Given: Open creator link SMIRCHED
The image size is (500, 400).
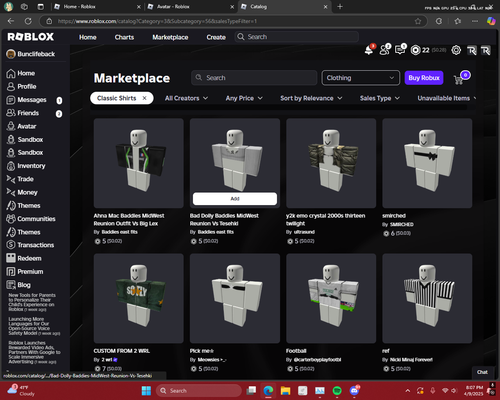Looking at the screenshot, I should coord(402,225).
